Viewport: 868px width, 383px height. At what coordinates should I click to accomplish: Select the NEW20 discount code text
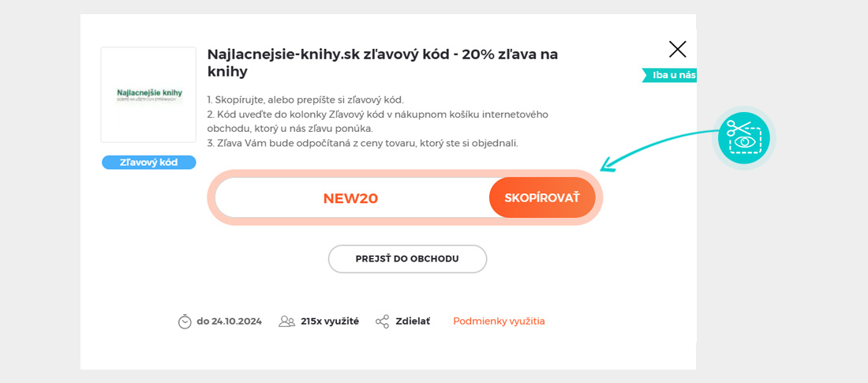click(350, 198)
